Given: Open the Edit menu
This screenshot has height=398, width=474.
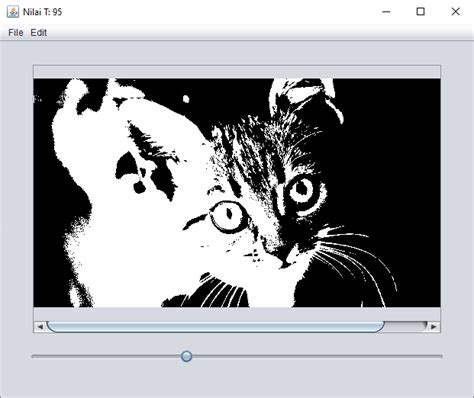Looking at the screenshot, I should pyautogui.click(x=39, y=33).
